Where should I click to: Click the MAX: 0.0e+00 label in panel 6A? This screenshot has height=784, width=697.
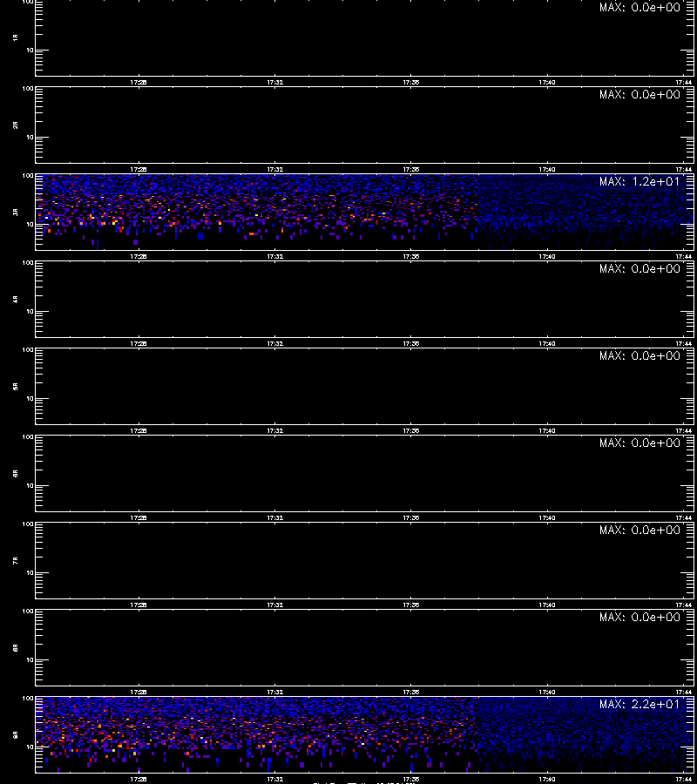[x=639, y=443]
